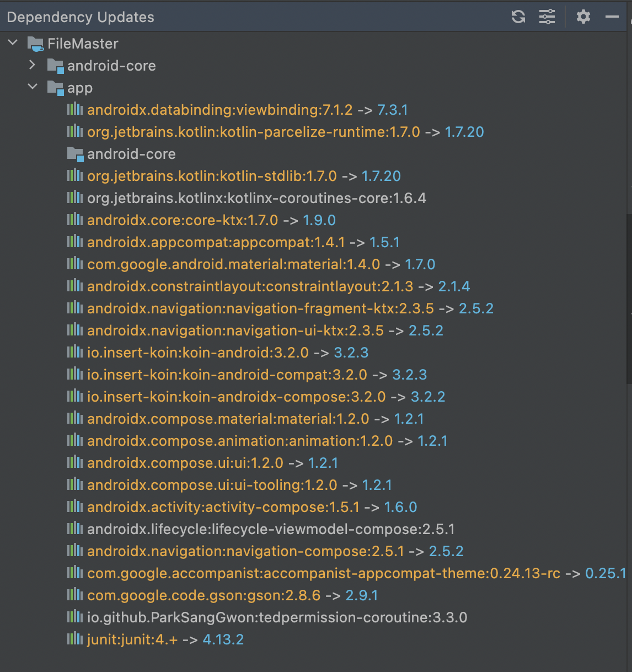This screenshot has width=632, height=672.
Task: Select androidx.compose.animation:animation:1.2.0 row
Action: point(267,441)
